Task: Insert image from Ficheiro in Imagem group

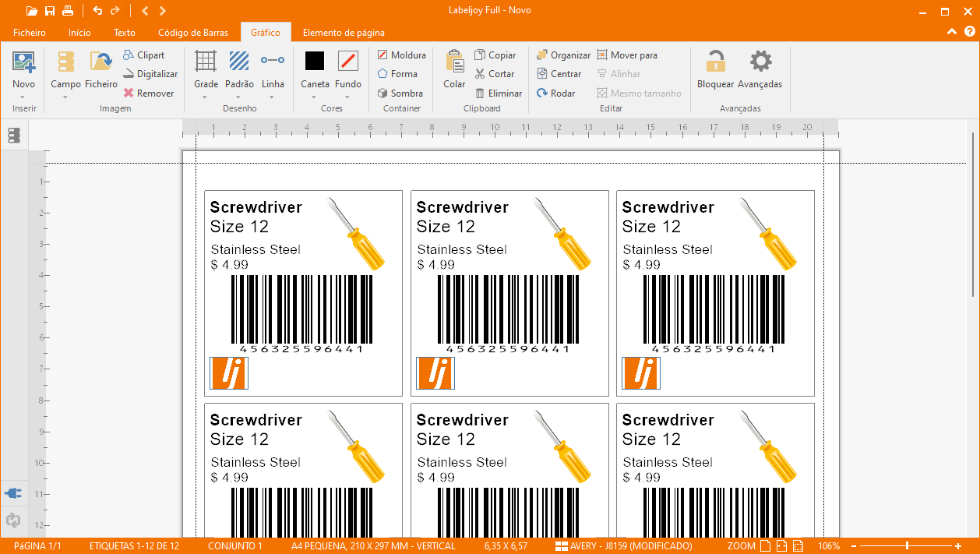Action: (x=101, y=71)
